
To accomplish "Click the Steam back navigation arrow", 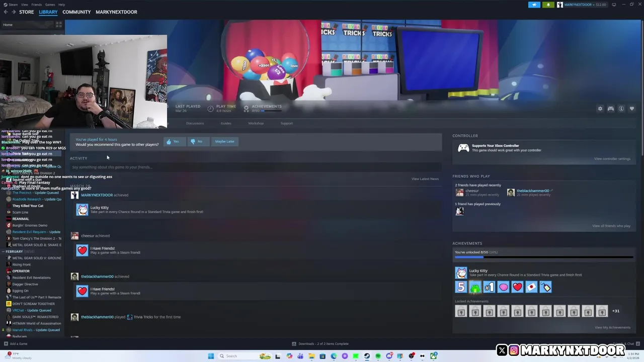I will [x=6, y=12].
